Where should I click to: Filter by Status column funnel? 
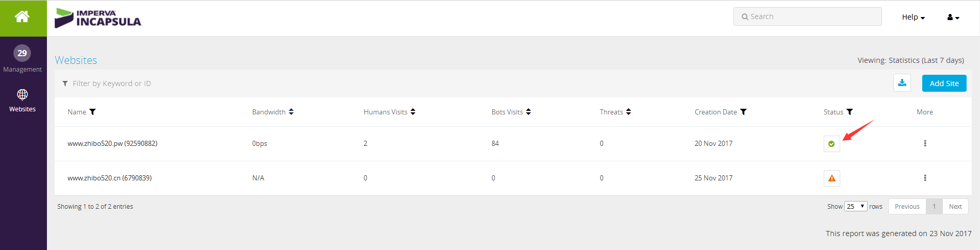click(850, 112)
